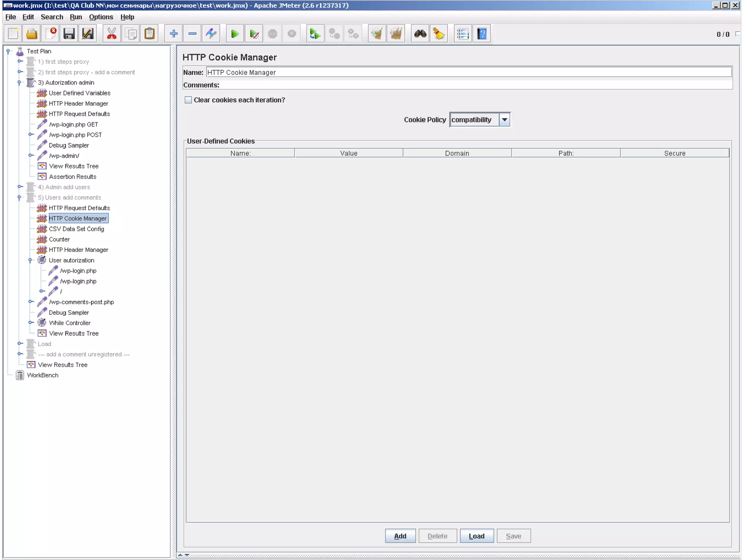Screen dimensions: 747x560
Task: Expand the '4) Admin add users' node
Action: tap(20, 187)
